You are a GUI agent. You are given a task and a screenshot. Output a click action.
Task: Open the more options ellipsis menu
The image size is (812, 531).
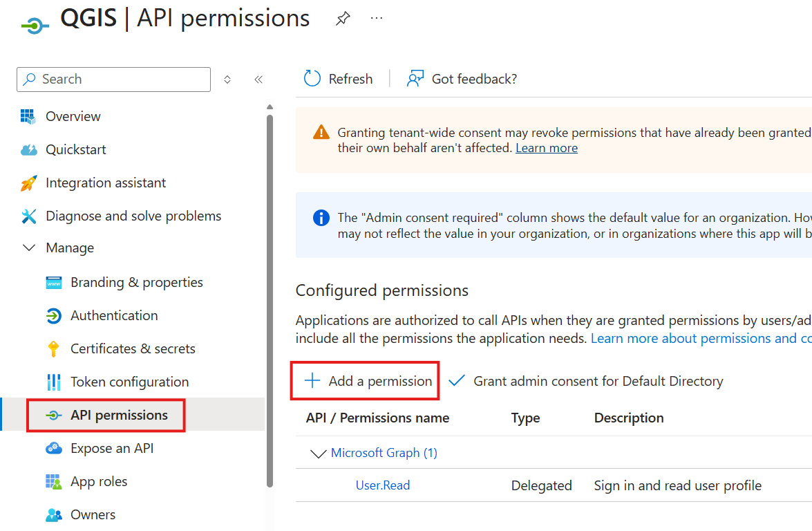pyautogui.click(x=377, y=19)
